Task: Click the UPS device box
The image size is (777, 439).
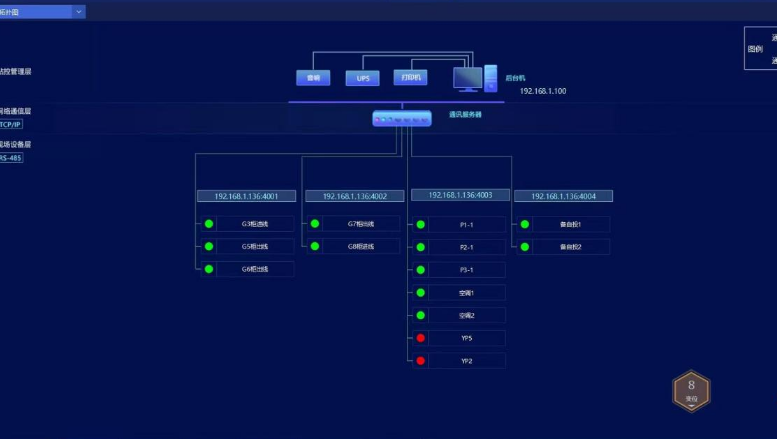Action: coord(362,78)
